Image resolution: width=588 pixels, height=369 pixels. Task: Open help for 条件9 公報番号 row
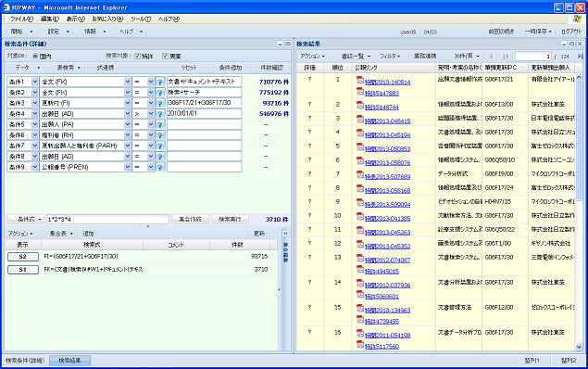160,167
